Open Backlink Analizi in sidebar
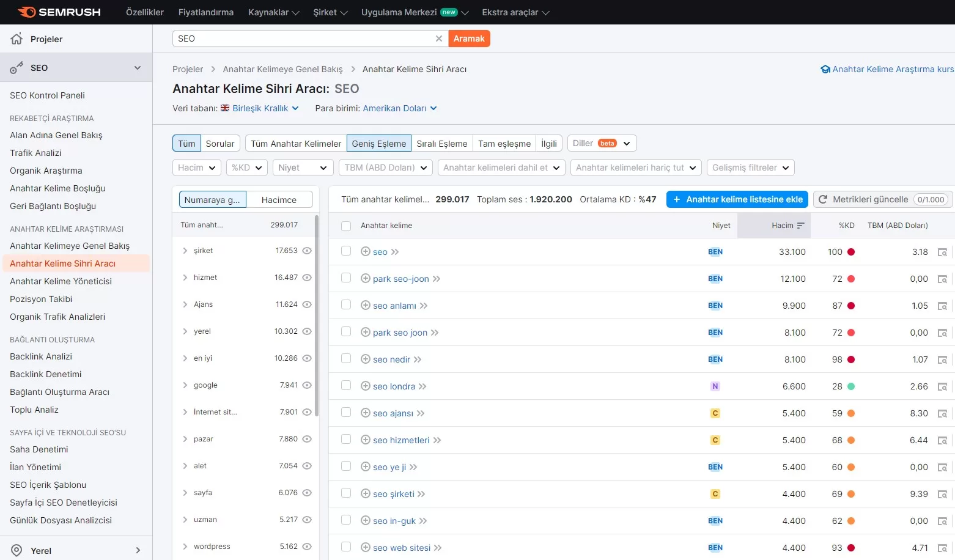Viewport: 955px width, 560px height. [x=41, y=356]
